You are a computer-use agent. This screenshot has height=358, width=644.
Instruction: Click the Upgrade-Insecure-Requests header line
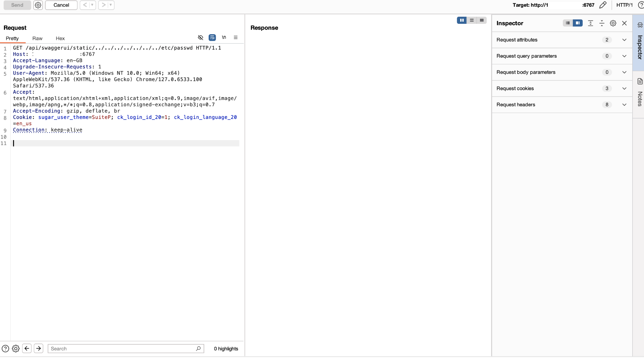click(57, 67)
